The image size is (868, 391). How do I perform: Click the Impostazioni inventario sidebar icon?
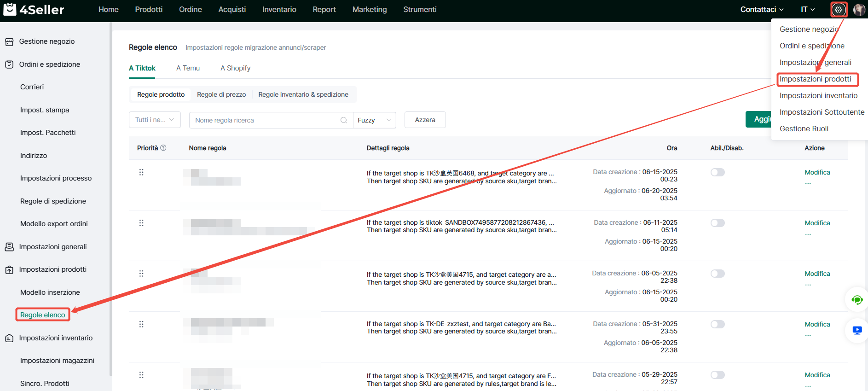[9, 338]
